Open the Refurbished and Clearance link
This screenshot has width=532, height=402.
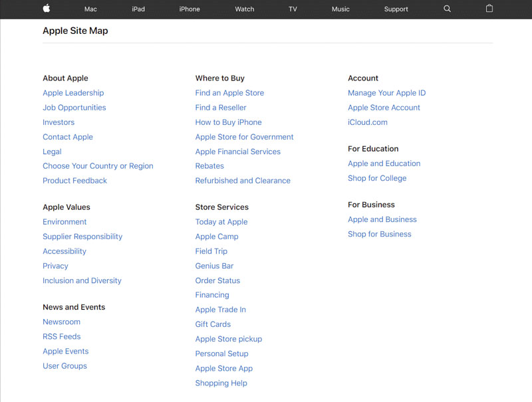[243, 180]
